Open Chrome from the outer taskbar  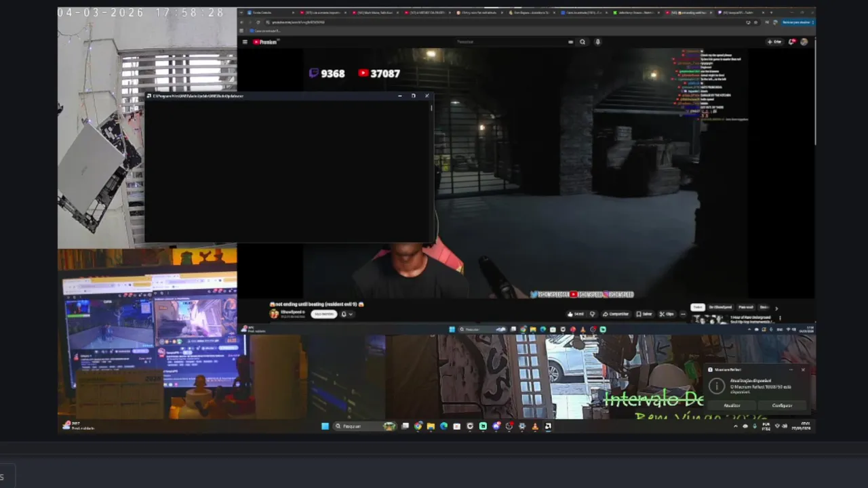[x=418, y=426]
